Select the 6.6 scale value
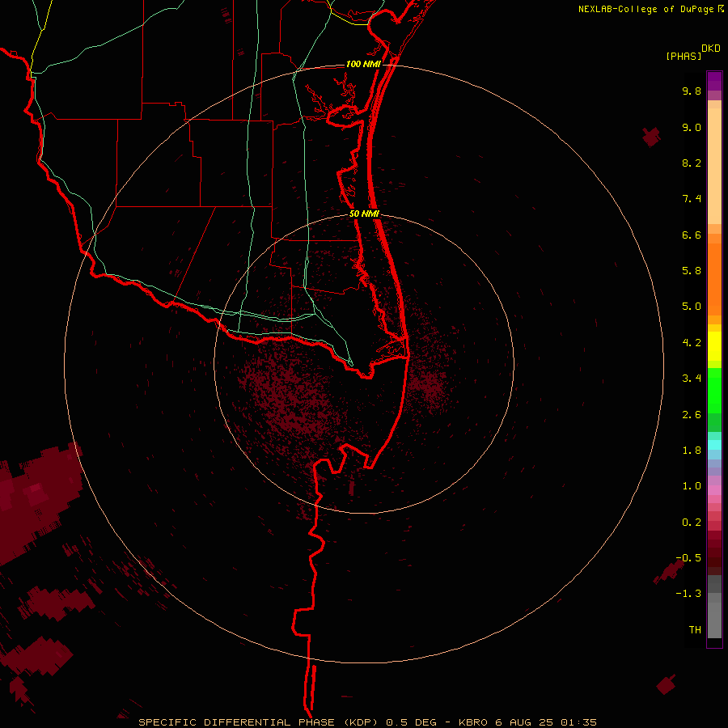 (x=692, y=235)
